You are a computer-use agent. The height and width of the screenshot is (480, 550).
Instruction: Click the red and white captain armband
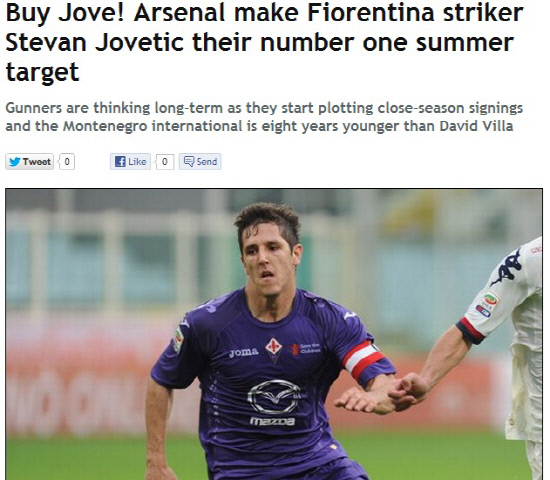coord(364,361)
